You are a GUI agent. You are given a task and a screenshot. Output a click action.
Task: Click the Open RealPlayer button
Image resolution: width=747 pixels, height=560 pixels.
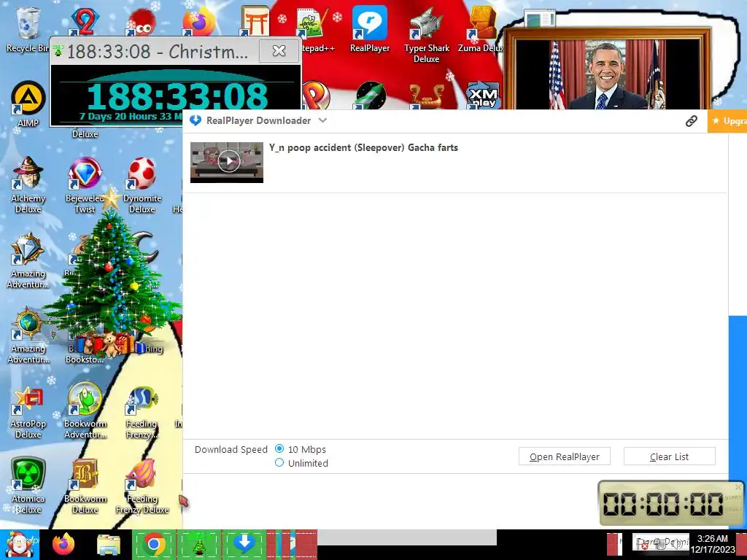pyautogui.click(x=564, y=456)
